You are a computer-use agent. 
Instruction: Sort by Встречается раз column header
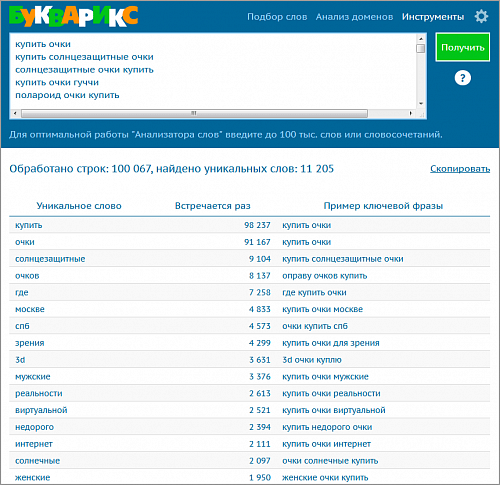[213, 206]
